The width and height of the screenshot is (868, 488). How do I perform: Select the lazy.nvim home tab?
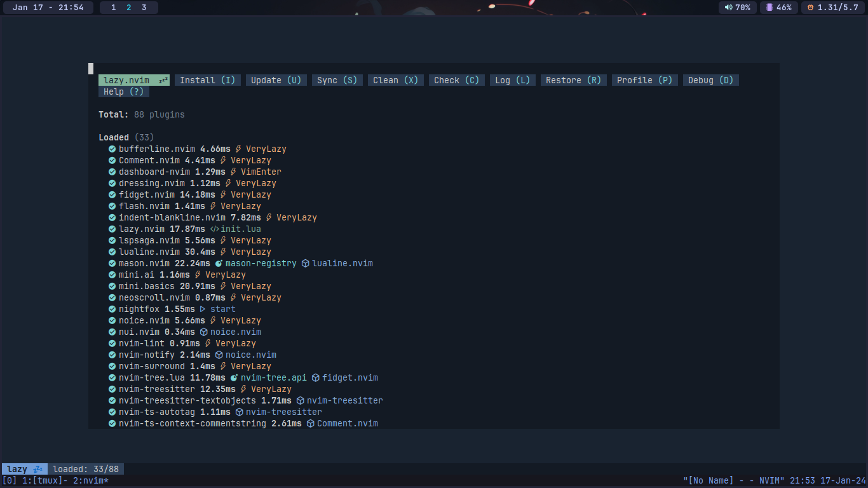[134, 80]
